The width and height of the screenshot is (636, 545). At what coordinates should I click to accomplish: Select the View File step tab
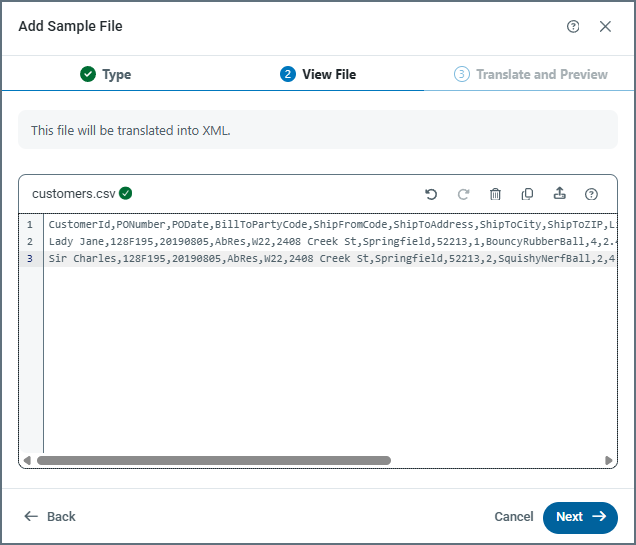[318, 74]
